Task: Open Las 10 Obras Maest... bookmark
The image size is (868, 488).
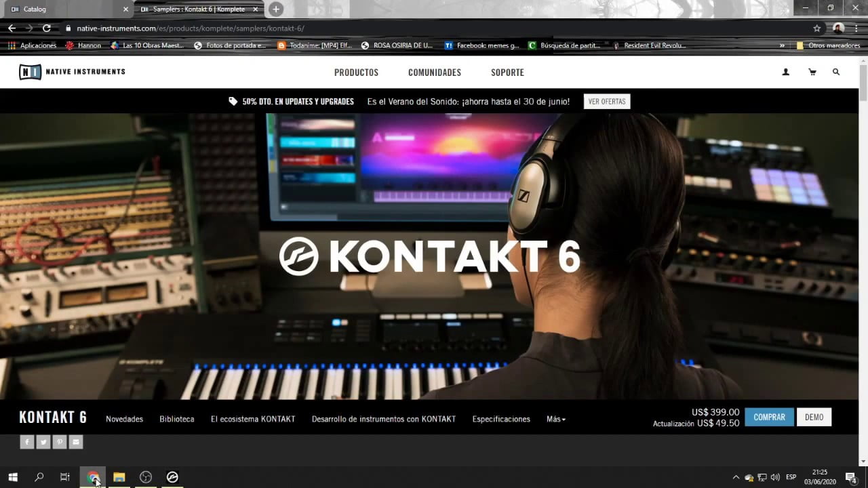Action: [x=146, y=45]
